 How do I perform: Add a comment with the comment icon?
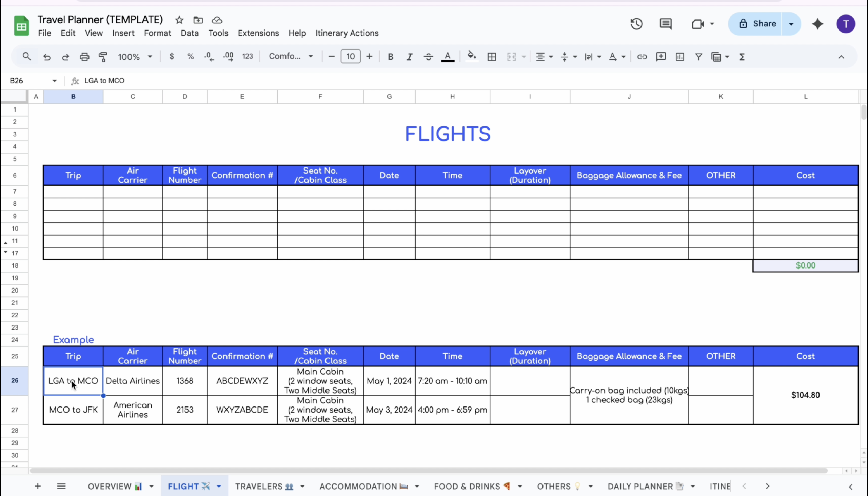[x=660, y=57]
